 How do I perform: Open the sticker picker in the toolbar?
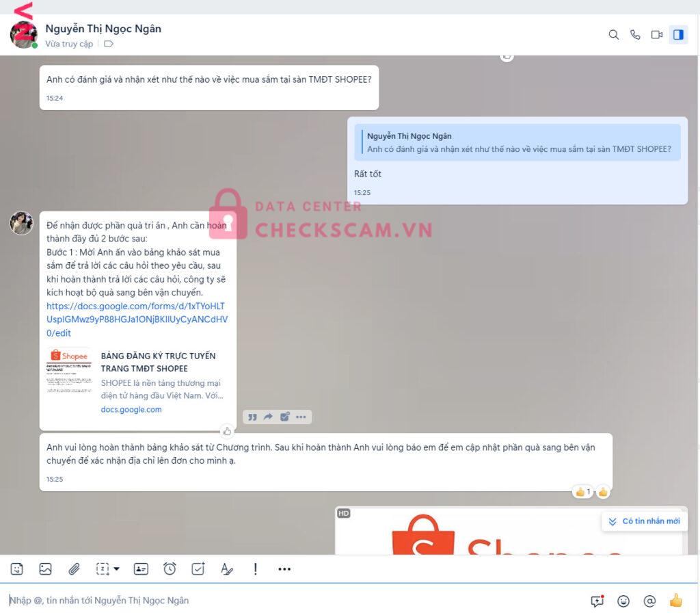pos(17,568)
